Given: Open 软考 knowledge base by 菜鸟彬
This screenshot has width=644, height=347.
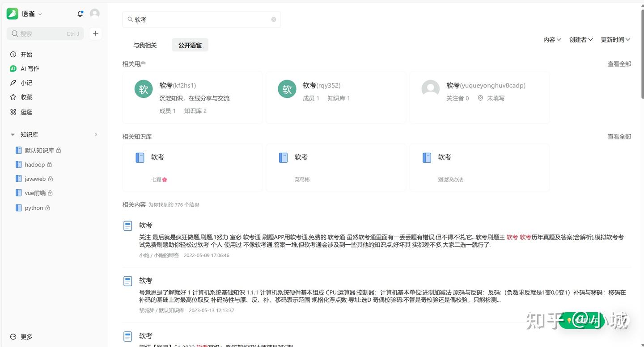Looking at the screenshot, I should click(x=336, y=167).
